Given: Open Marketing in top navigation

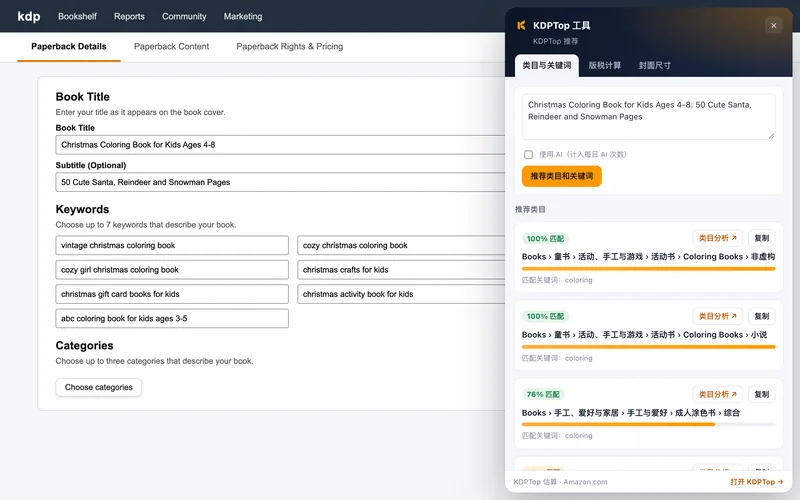Looking at the screenshot, I should click(243, 16).
